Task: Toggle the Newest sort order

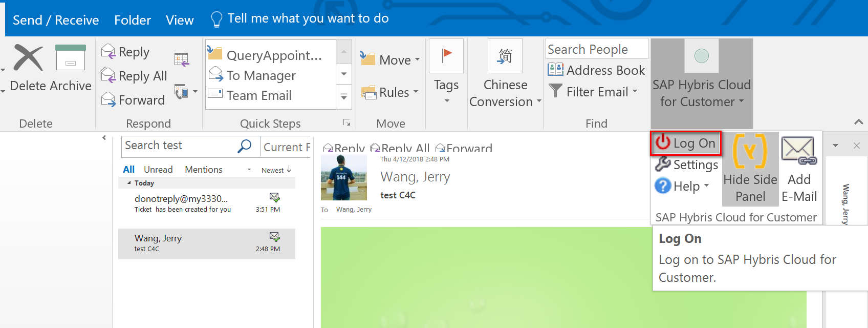Action: (x=276, y=170)
